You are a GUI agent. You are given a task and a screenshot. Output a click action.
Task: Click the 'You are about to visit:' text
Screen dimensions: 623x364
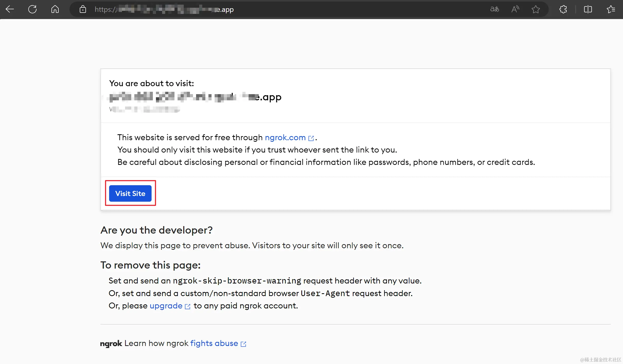pyautogui.click(x=152, y=83)
